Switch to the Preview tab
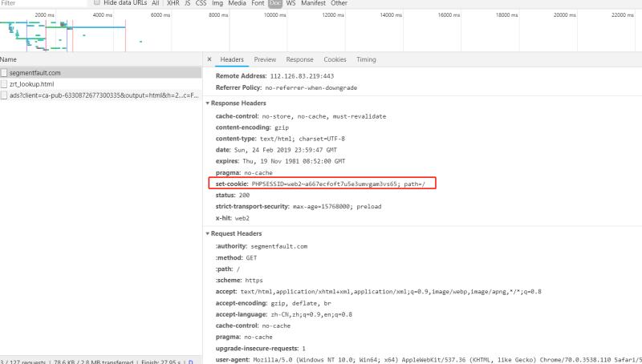The image size is (642, 364). point(265,59)
